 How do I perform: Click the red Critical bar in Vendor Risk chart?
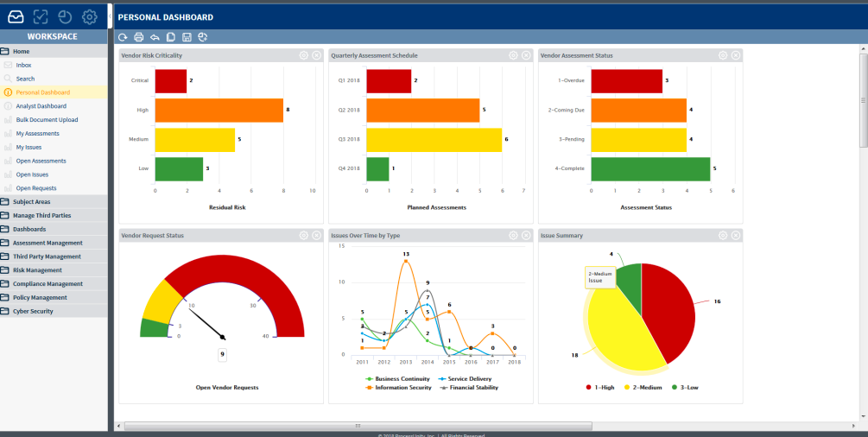click(171, 81)
